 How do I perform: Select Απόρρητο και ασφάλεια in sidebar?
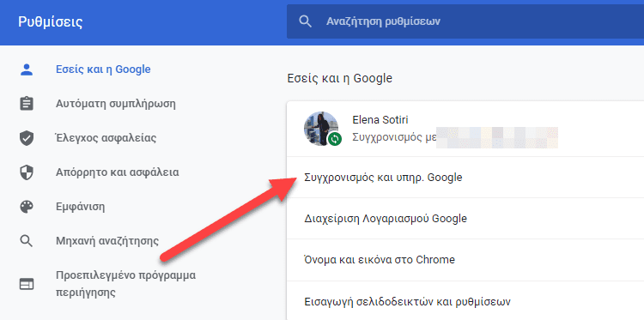pos(118,172)
